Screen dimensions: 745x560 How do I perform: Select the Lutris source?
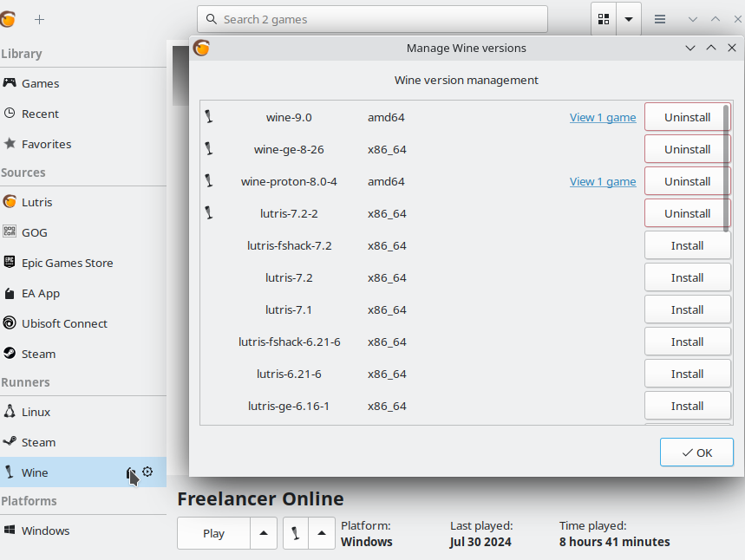coord(83,202)
